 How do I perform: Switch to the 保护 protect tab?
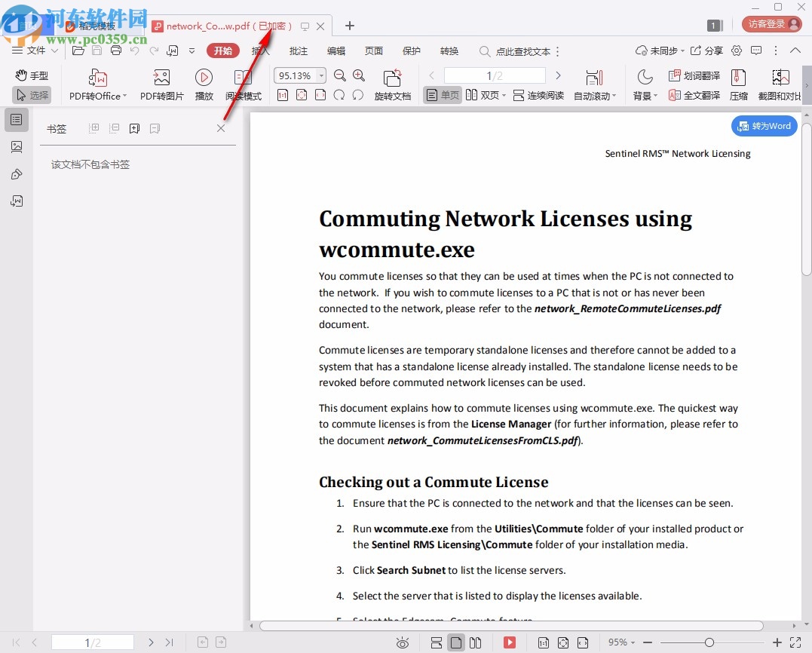click(412, 51)
